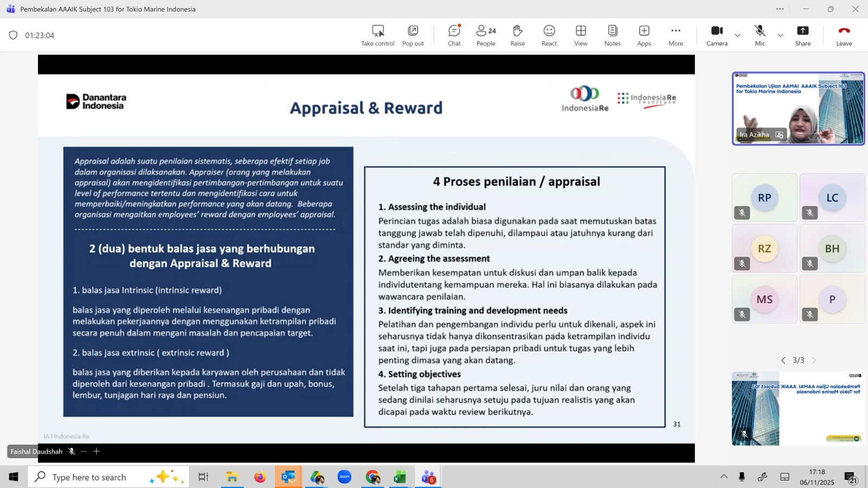Image resolution: width=868 pixels, height=488 pixels.
Task: Open the View layout menu
Action: [x=580, y=35]
